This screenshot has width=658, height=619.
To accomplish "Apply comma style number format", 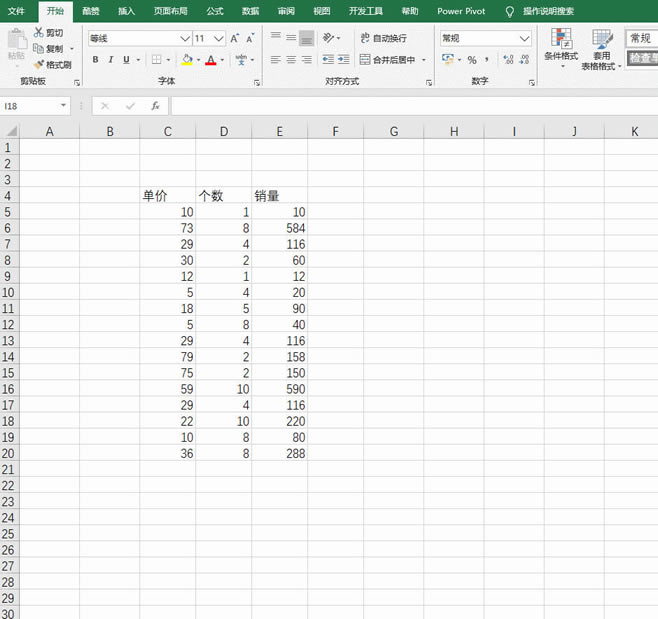I will click(x=487, y=60).
